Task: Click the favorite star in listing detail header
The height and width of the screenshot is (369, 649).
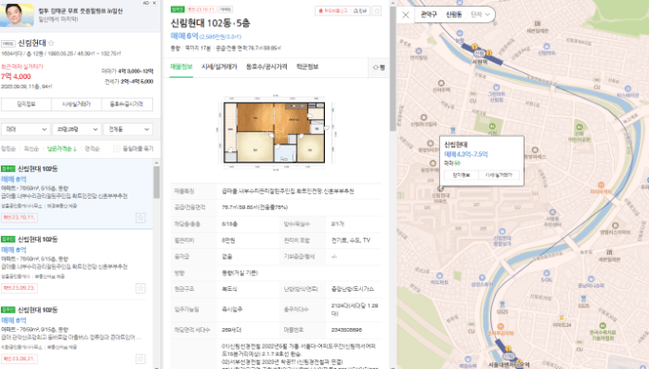Action: click(x=377, y=11)
